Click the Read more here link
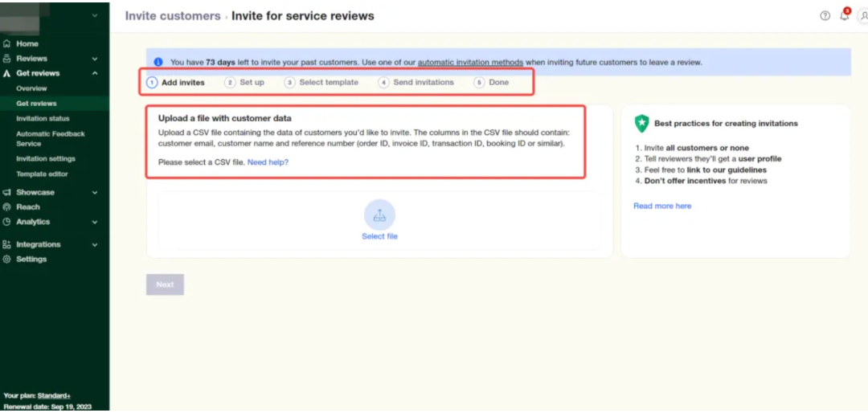 pyautogui.click(x=662, y=206)
